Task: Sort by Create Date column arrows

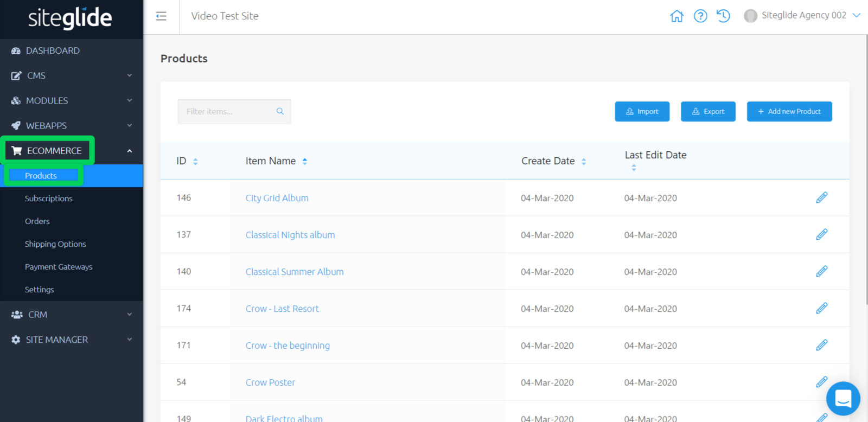Action: click(584, 162)
